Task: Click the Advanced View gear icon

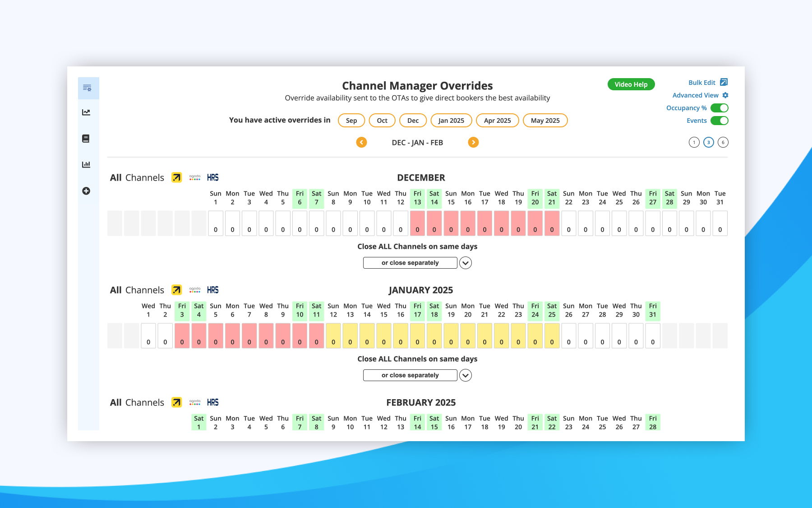Action: pos(725,95)
